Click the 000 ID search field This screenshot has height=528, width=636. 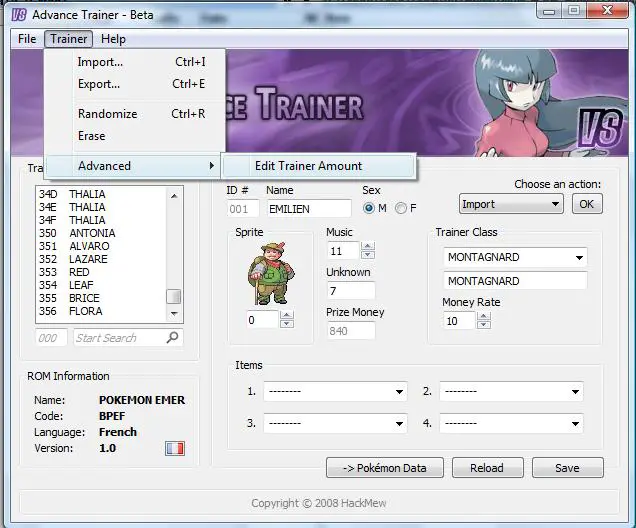(51, 338)
